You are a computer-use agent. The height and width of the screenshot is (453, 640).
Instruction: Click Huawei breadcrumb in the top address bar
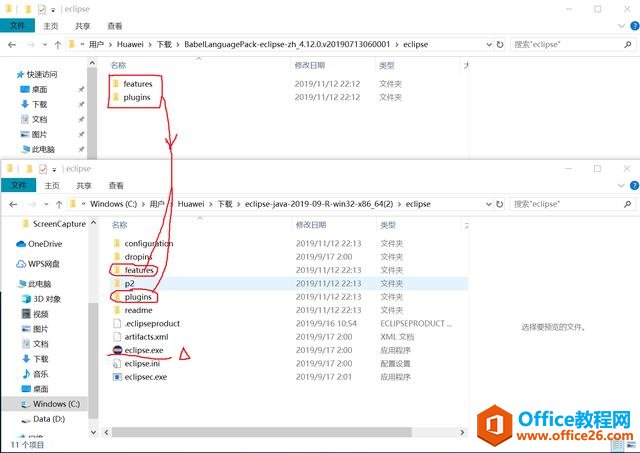130,44
